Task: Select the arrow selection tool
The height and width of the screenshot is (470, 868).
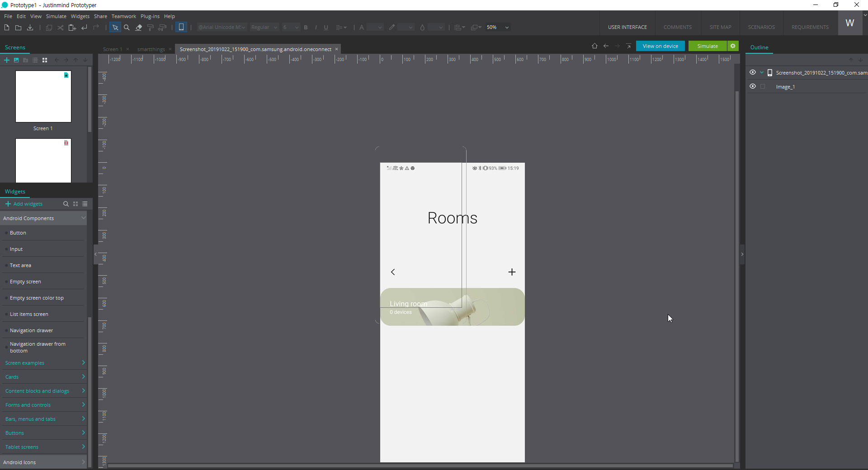Action: [x=115, y=28]
